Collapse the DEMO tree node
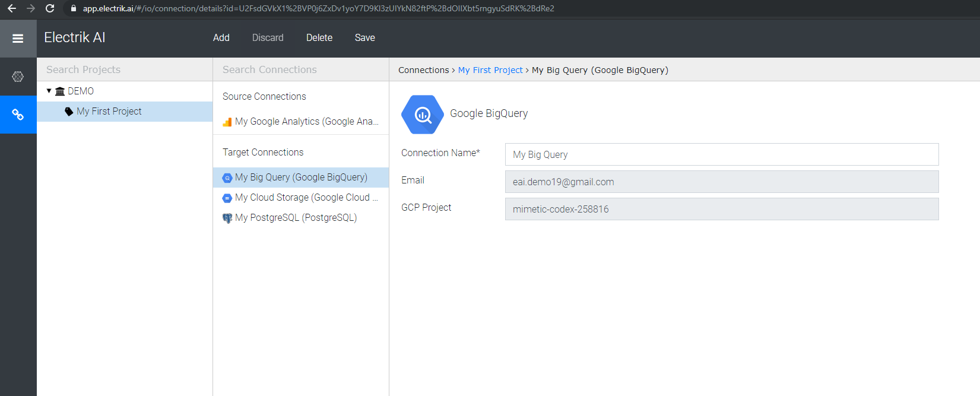 [x=49, y=91]
